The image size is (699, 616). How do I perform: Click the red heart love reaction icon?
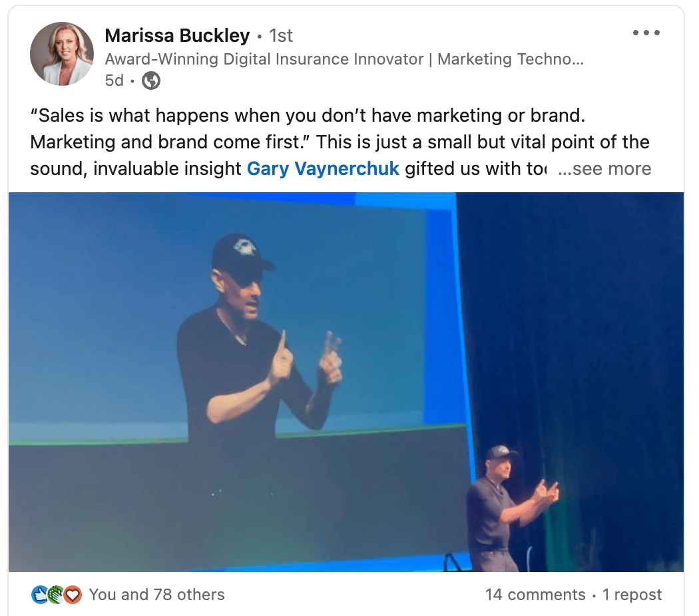point(73,595)
